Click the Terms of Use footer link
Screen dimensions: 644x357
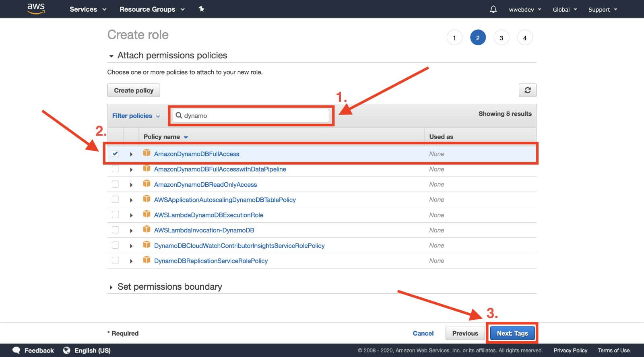tap(613, 350)
